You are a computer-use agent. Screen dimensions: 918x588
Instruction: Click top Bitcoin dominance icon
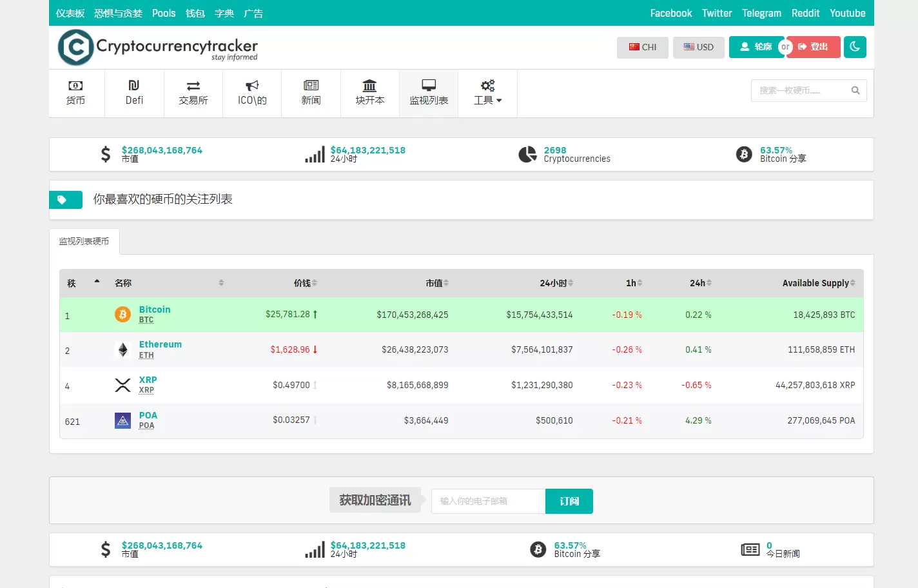[744, 154]
